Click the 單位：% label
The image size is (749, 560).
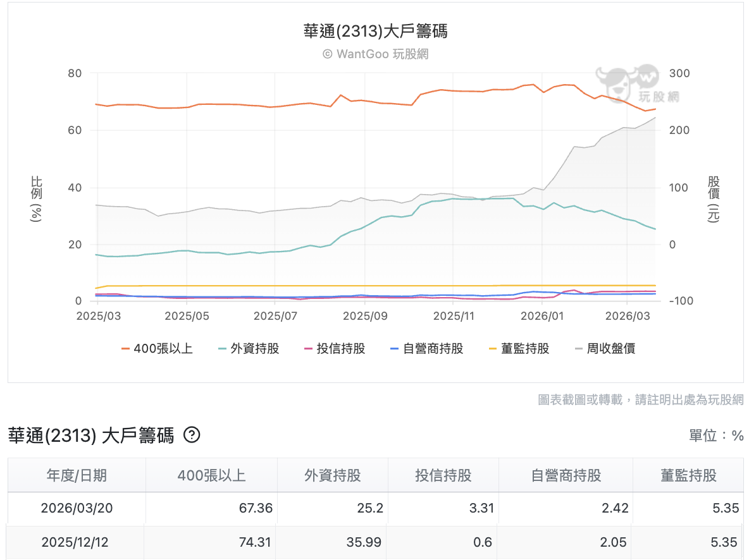[716, 435]
